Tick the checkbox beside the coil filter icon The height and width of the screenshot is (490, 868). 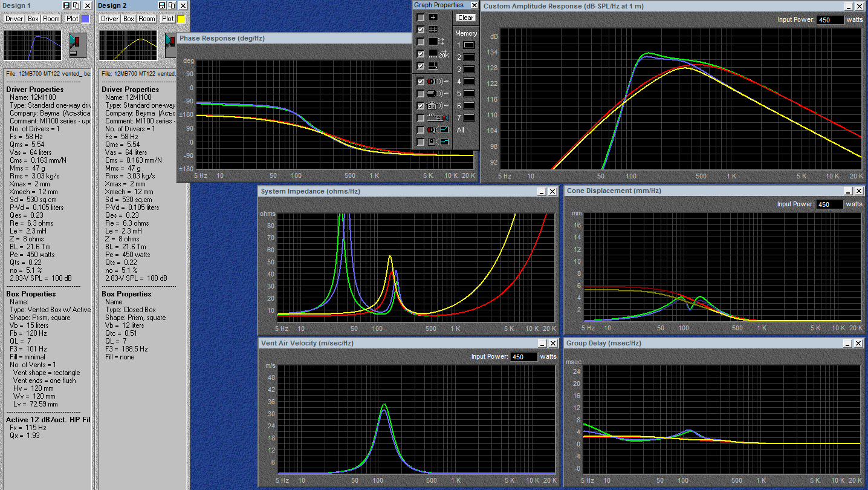(x=421, y=118)
